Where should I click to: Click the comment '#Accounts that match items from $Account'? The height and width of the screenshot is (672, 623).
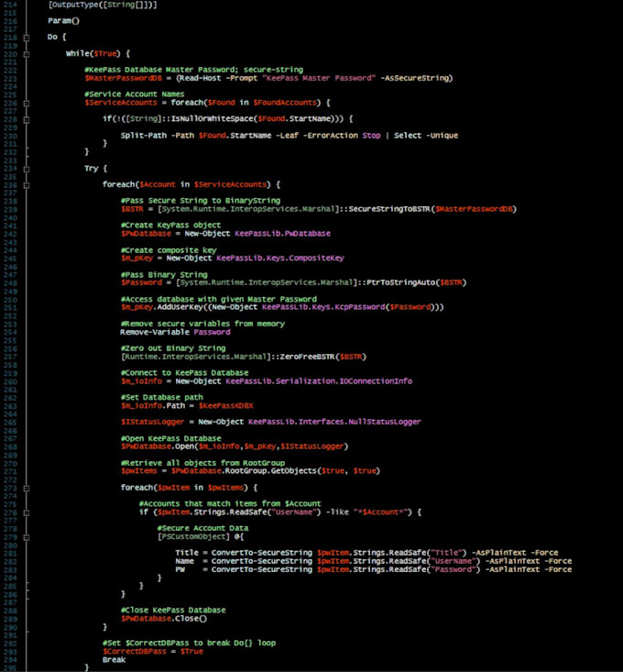point(230,503)
